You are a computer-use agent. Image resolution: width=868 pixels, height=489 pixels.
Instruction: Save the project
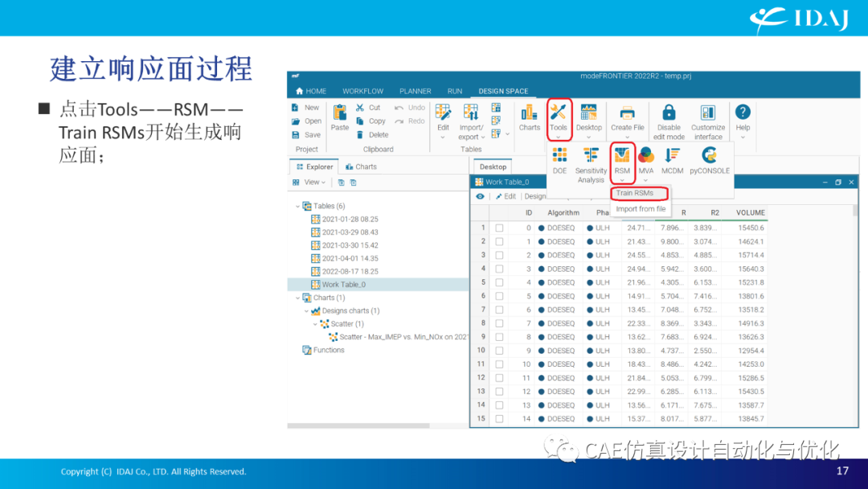[x=306, y=134]
